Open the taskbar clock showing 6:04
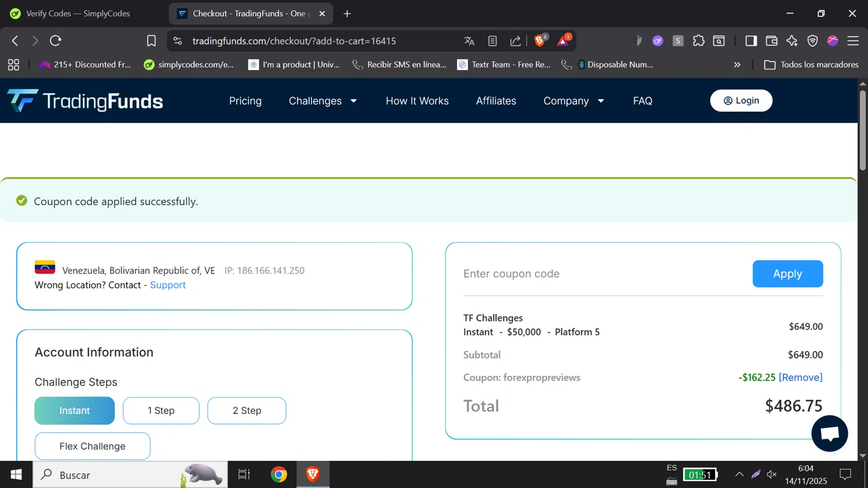 pos(806,475)
